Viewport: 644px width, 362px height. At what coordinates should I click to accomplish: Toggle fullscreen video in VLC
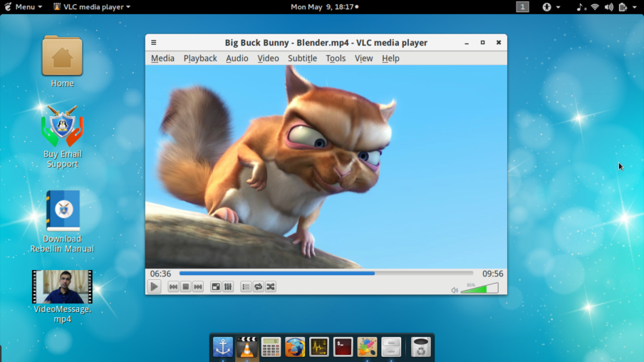(x=216, y=286)
